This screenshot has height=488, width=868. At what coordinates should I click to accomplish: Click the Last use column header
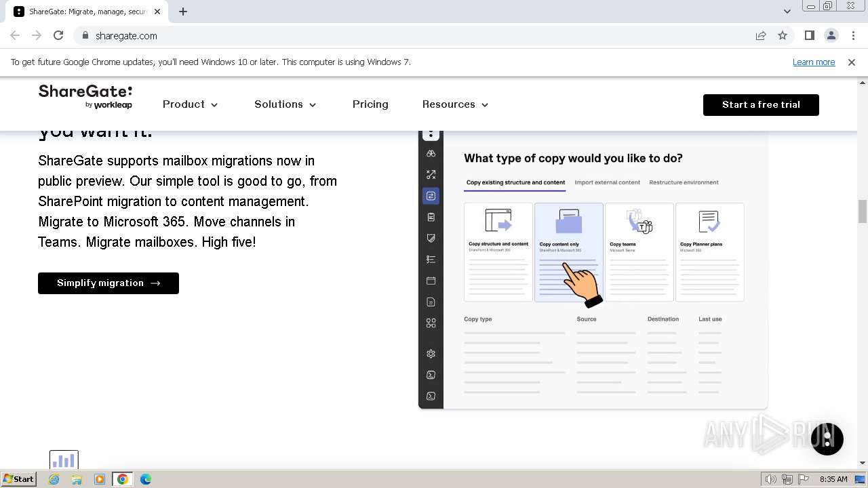pyautogui.click(x=710, y=319)
